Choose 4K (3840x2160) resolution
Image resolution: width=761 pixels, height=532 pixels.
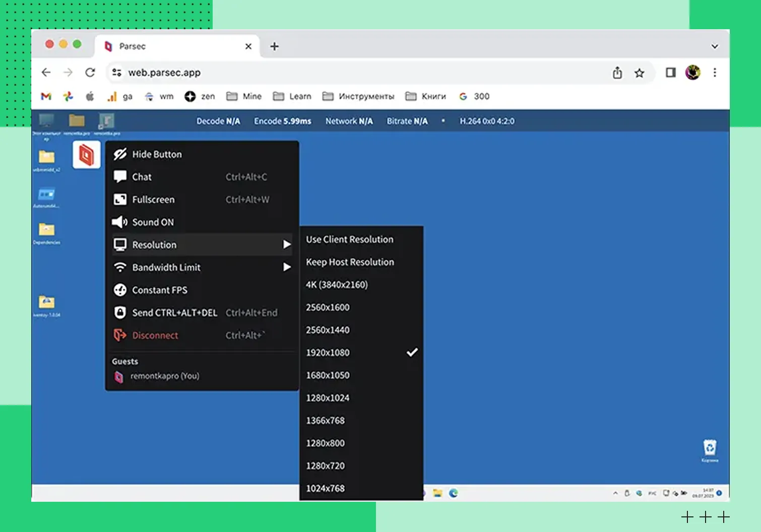(x=337, y=285)
